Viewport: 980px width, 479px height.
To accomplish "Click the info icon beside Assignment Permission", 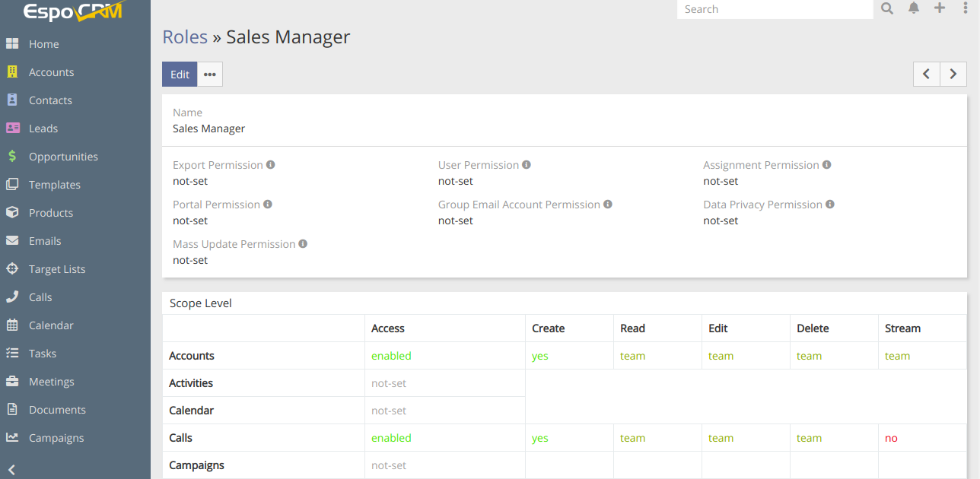I will (827, 165).
